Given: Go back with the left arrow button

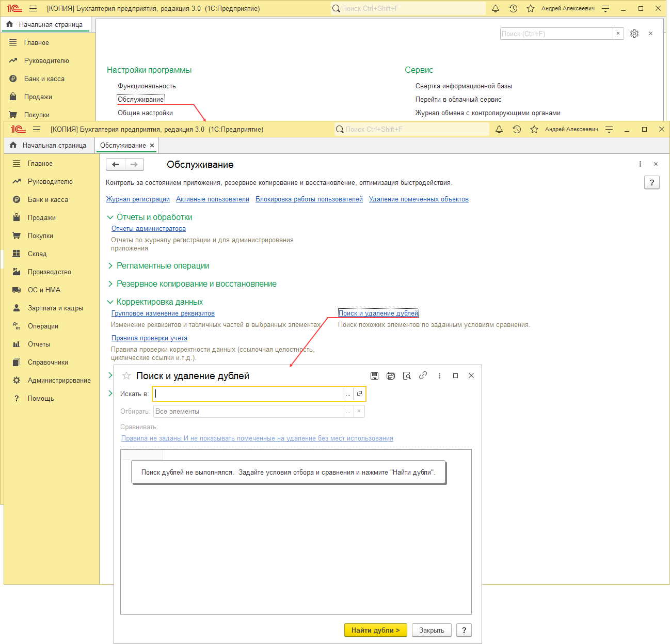Looking at the screenshot, I should point(116,165).
